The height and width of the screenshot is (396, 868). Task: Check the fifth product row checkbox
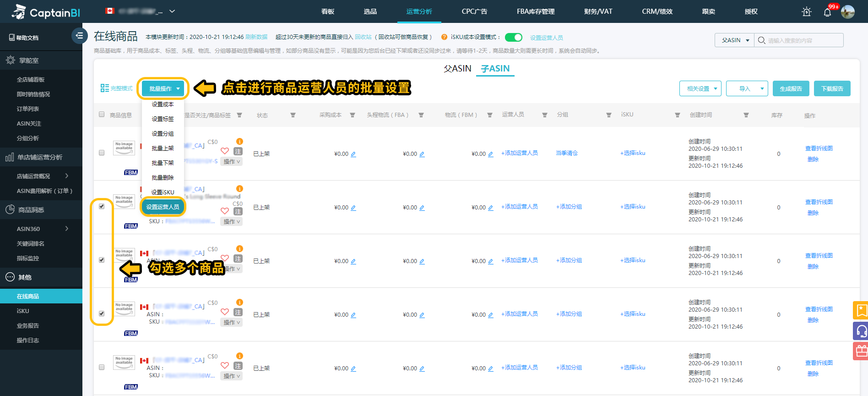[102, 367]
